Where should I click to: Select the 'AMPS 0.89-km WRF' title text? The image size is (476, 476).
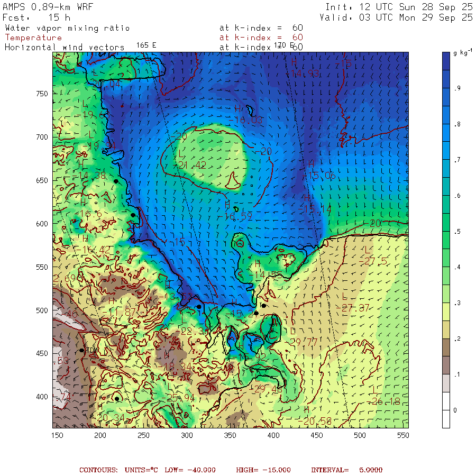(48, 7)
